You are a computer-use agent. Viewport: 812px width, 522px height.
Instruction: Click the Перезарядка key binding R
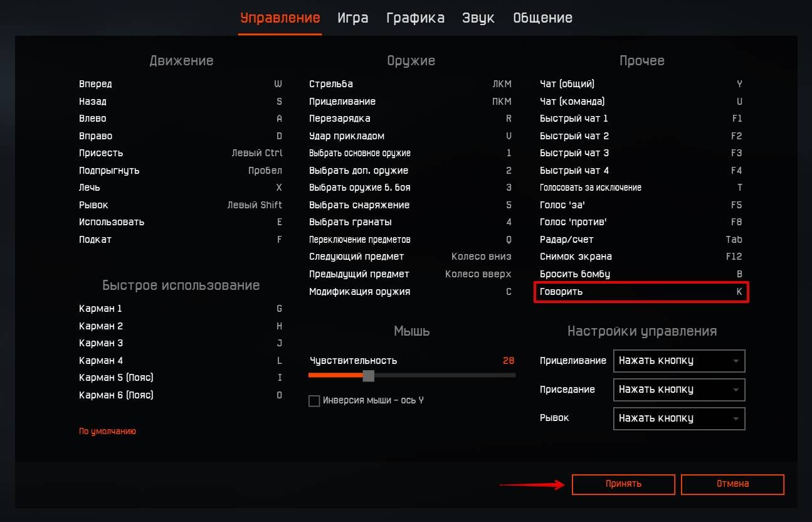coord(509,119)
